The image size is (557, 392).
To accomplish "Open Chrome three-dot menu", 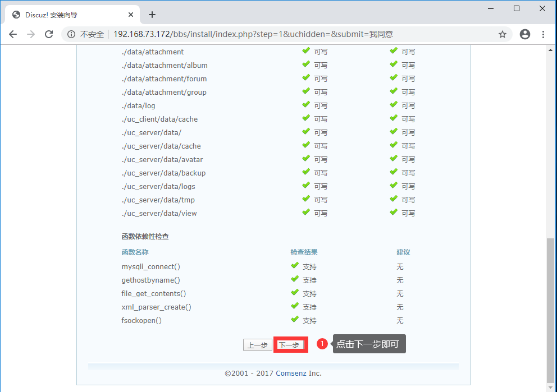I will coord(543,34).
